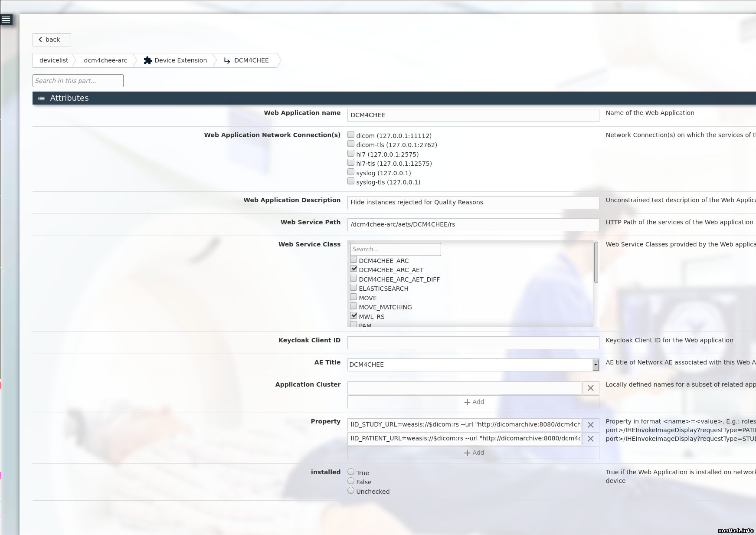Remove the Application Cluster entry with X
The image size is (756, 535).
point(590,388)
